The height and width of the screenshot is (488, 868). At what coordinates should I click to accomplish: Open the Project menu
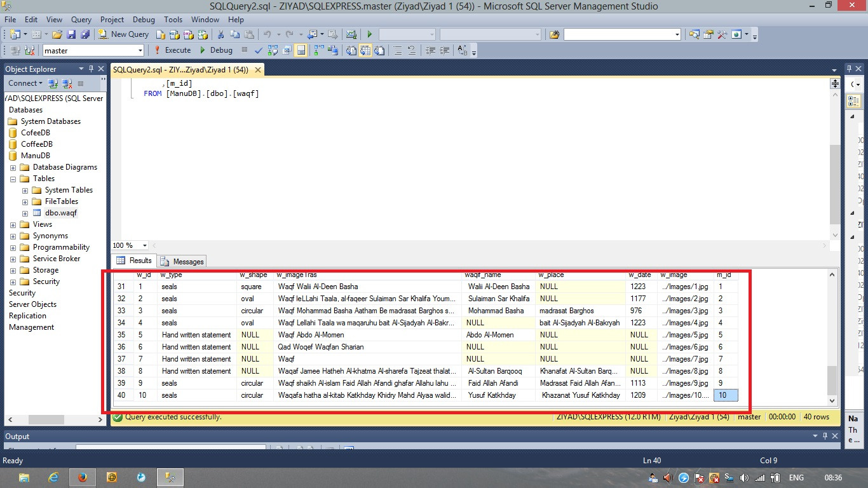tap(112, 20)
